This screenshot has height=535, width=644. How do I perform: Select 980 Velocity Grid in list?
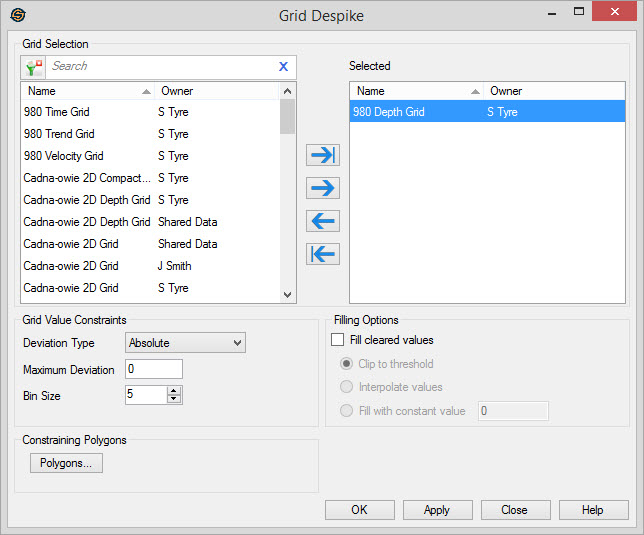click(64, 156)
